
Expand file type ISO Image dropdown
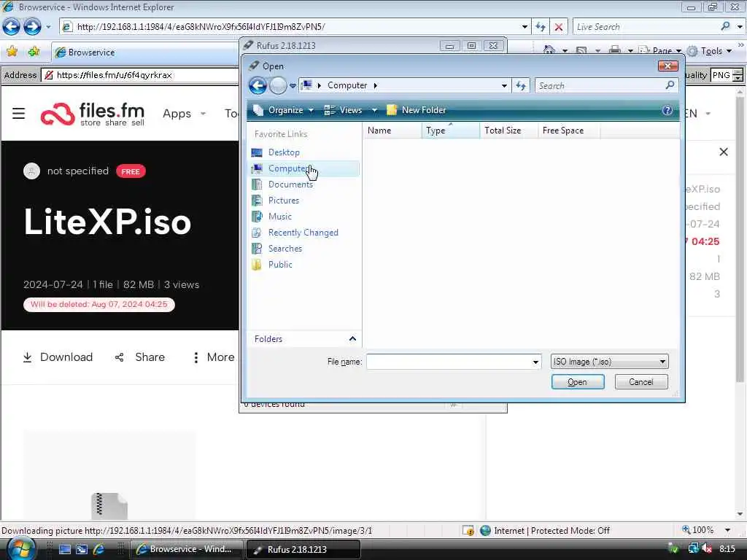(x=662, y=362)
